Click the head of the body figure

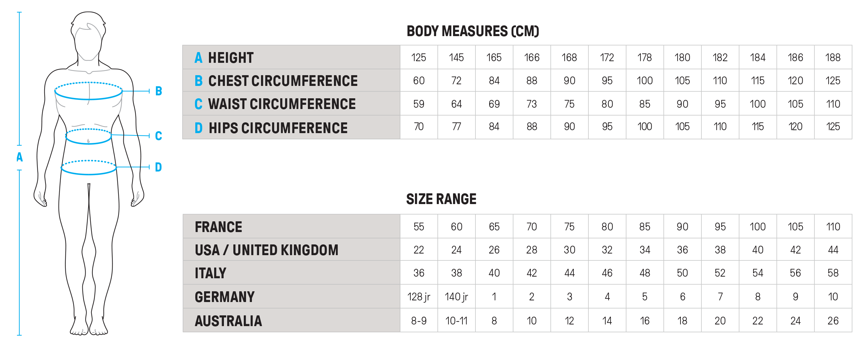[88, 37]
